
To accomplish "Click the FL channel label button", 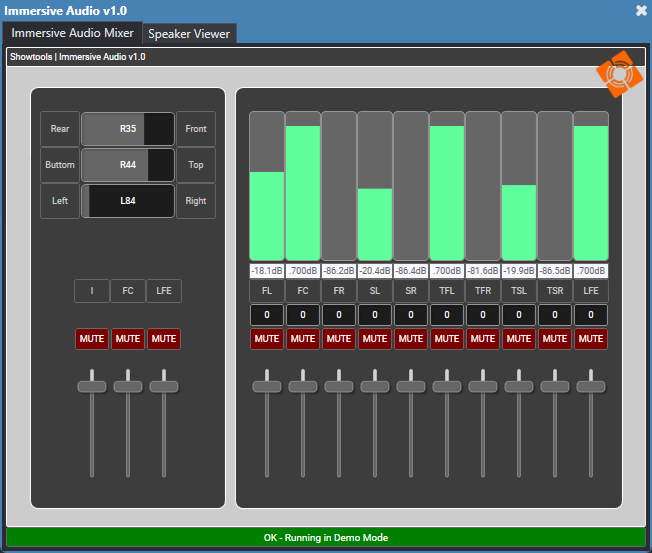I will pos(267,291).
